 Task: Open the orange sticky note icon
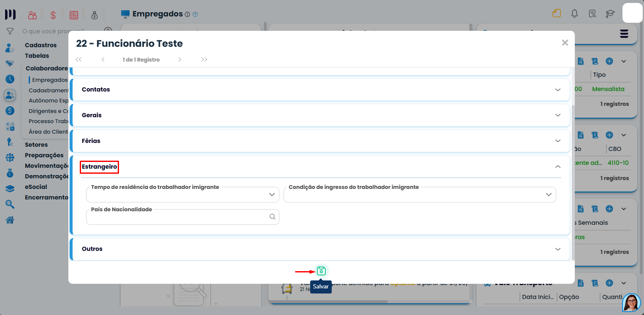(557, 13)
